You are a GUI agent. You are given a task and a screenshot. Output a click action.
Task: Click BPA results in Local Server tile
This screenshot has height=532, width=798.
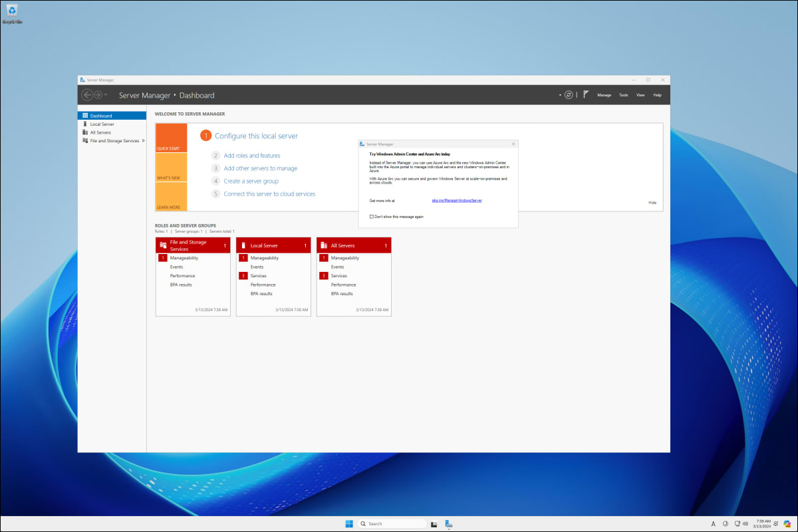click(x=261, y=294)
